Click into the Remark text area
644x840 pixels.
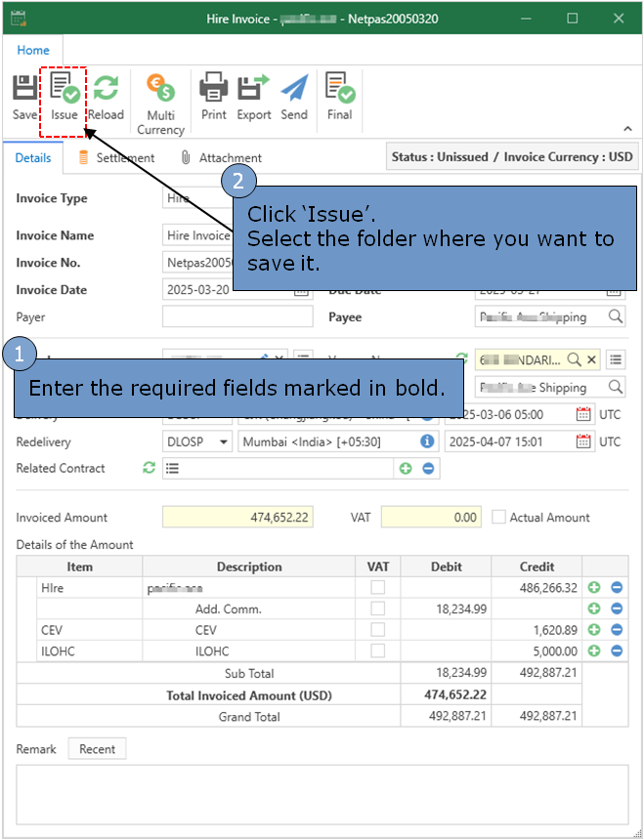322,795
